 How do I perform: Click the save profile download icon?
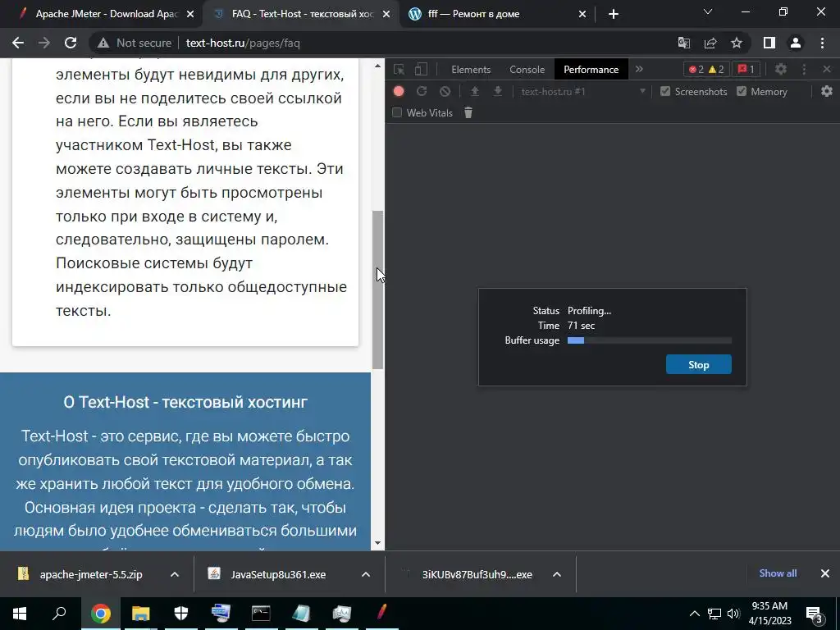[498, 92]
